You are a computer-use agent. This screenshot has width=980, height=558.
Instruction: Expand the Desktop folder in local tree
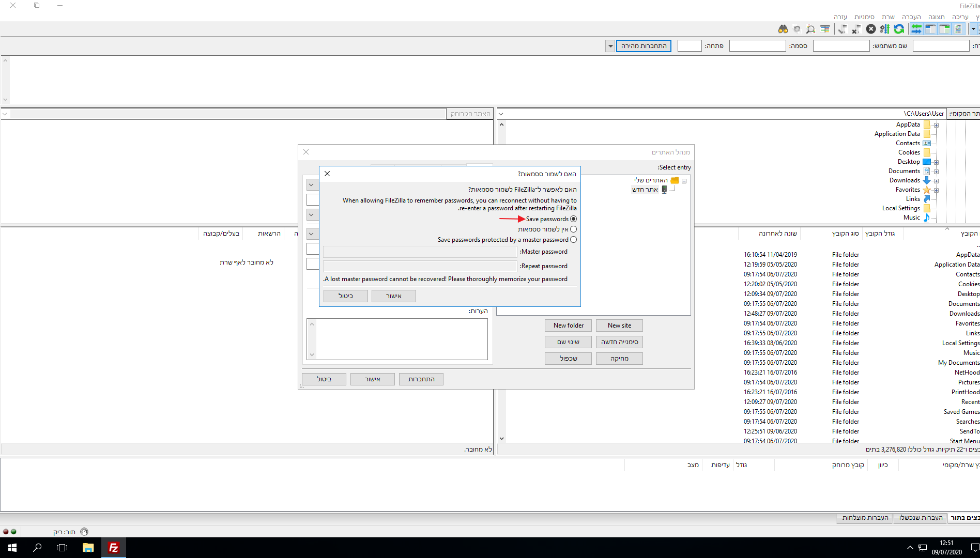coord(936,162)
